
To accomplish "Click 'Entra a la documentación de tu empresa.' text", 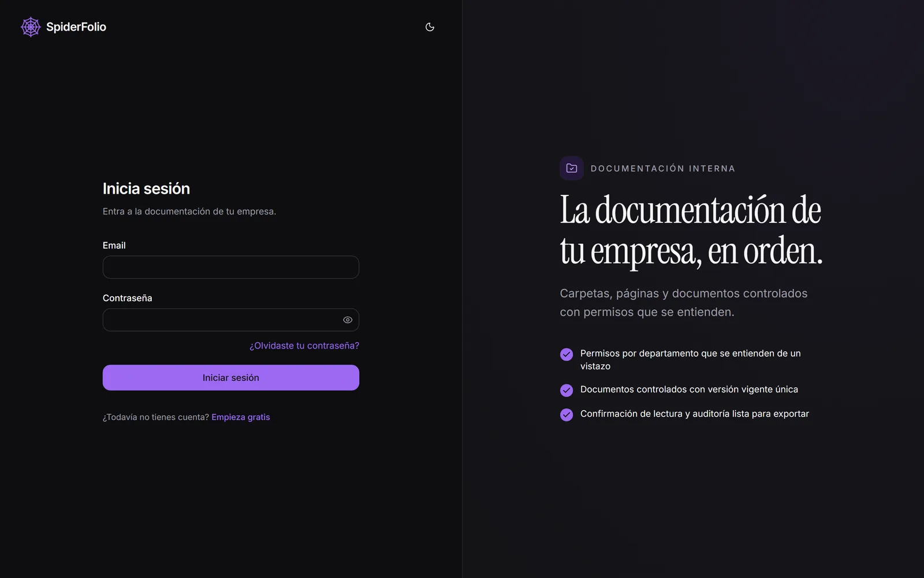I will pyautogui.click(x=189, y=212).
